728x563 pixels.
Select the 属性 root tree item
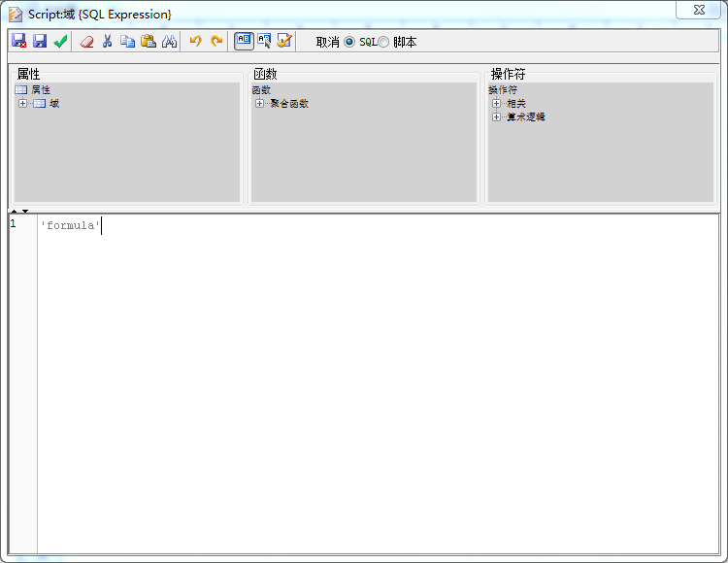pos(41,89)
